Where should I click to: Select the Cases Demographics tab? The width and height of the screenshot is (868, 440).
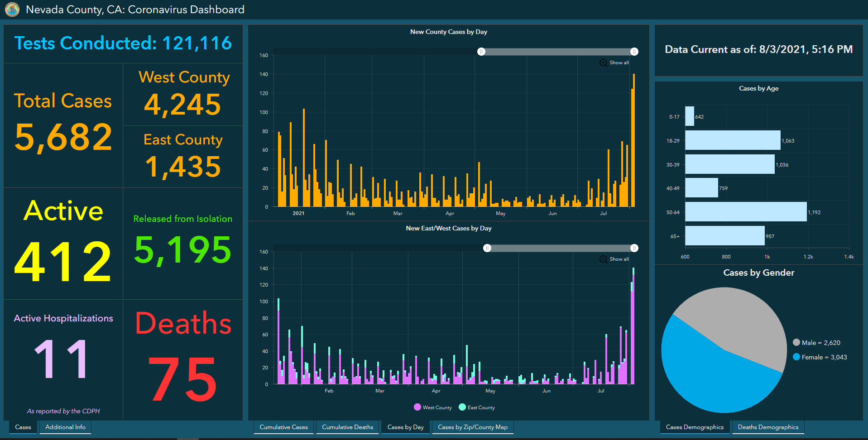(x=695, y=427)
